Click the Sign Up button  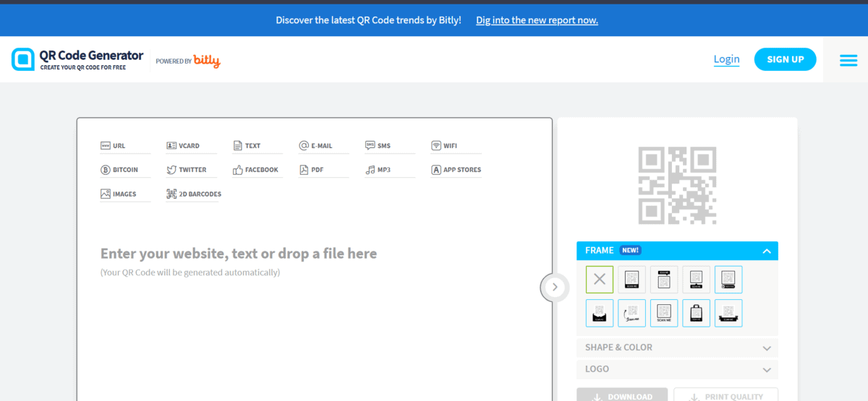(785, 59)
